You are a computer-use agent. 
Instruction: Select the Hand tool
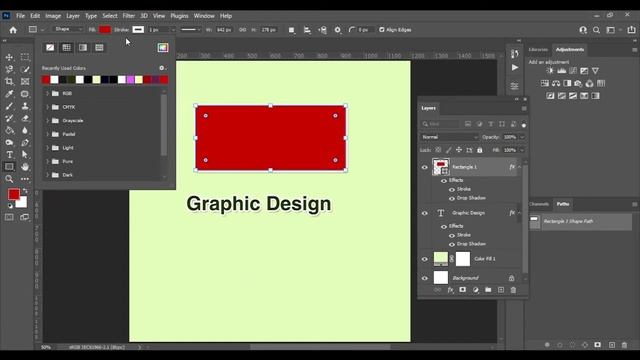pyautogui.click(x=25, y=167)
